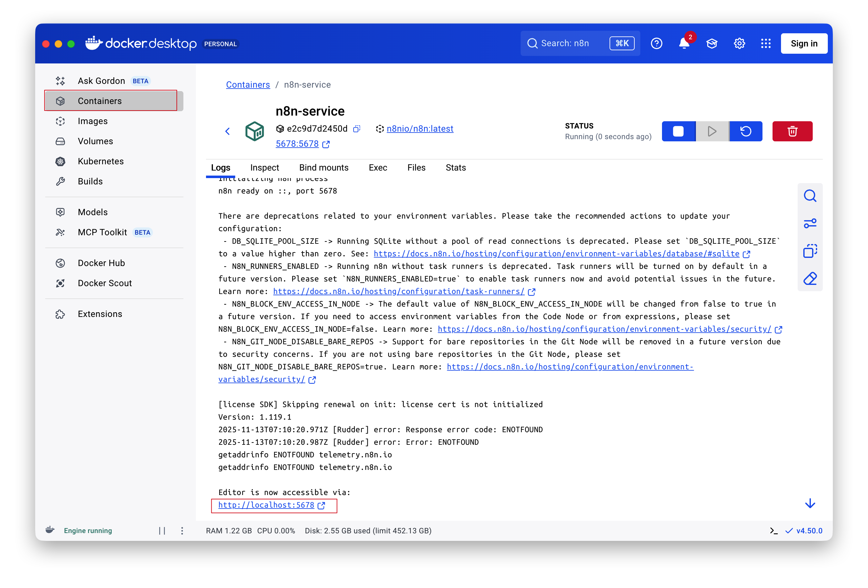This screenshot has height=588, width=868.
Task: Go back with the left chevron
Action: point(227,131)
